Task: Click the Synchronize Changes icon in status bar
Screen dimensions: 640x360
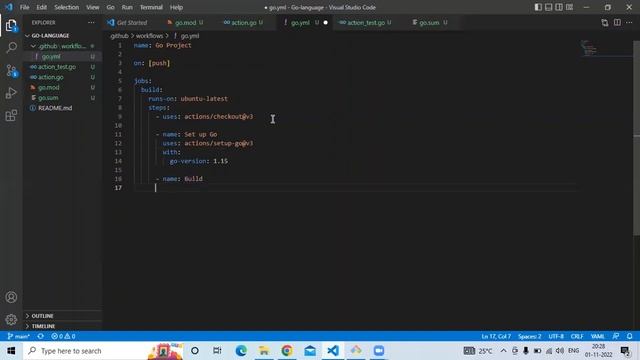Action: point(40,336)
